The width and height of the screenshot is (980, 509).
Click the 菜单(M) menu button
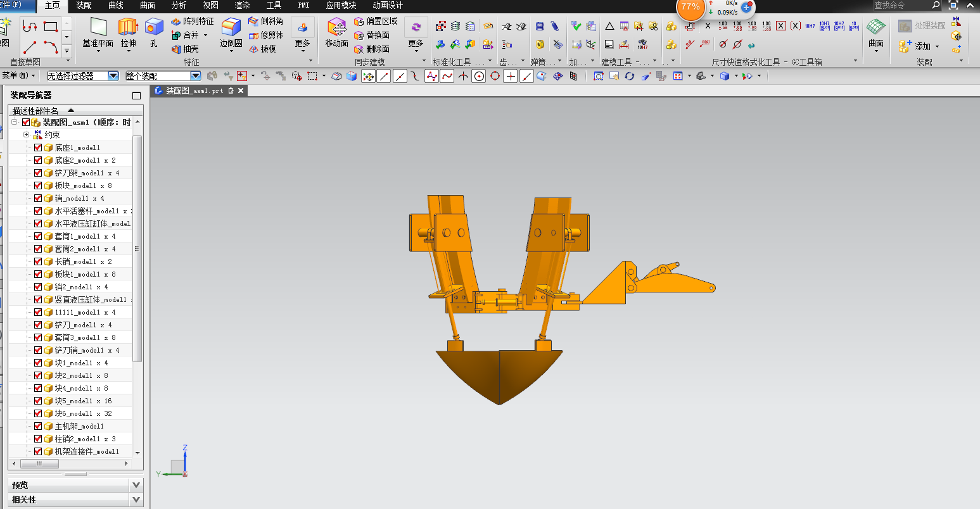tap(18, 76)
